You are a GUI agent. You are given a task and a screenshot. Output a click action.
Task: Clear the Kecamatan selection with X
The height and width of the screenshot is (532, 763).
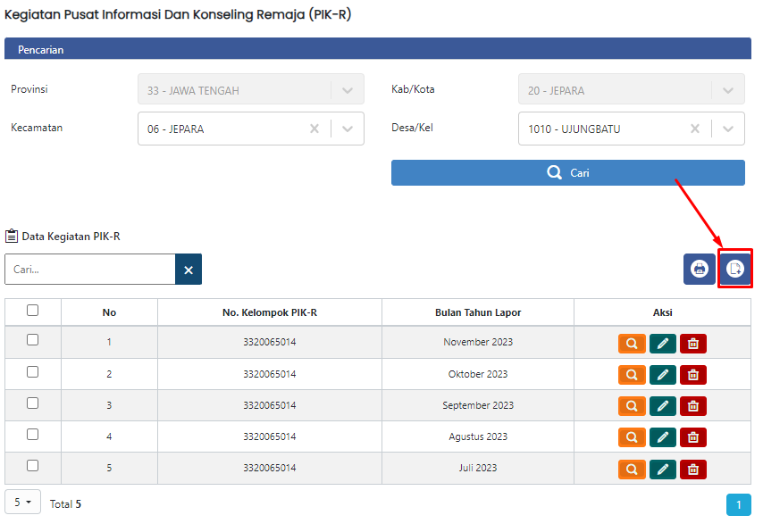[x=314, y=129]
